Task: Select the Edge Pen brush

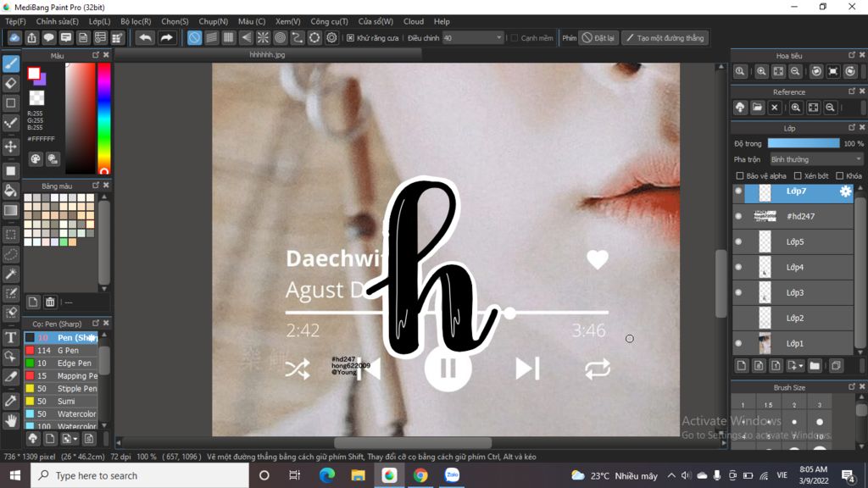Action: [61, 363]
